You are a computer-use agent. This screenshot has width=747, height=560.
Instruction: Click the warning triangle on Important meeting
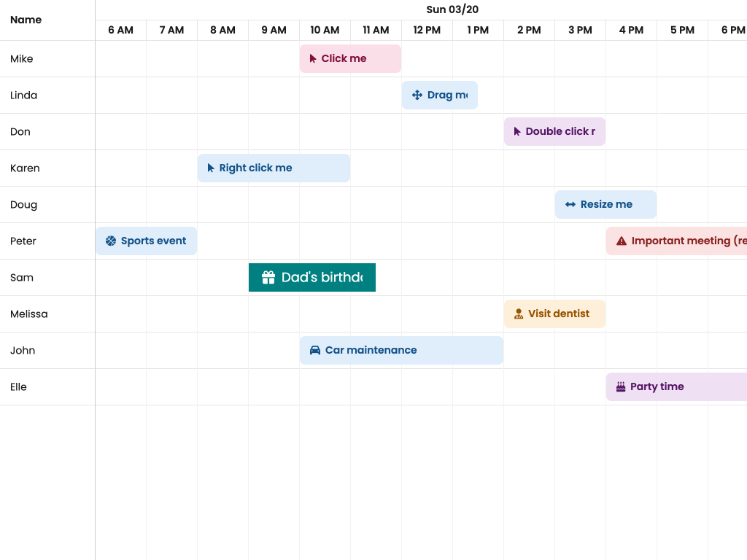point(622,241)
